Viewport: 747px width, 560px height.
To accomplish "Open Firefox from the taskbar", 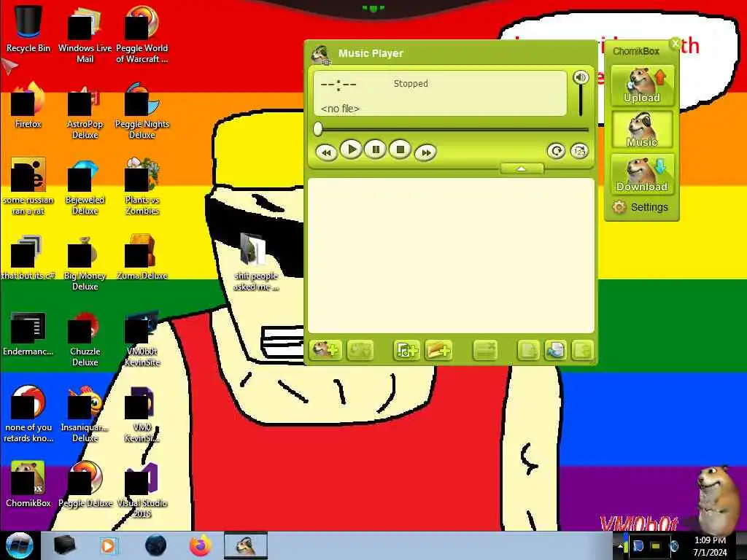I will tap(201, 545).
